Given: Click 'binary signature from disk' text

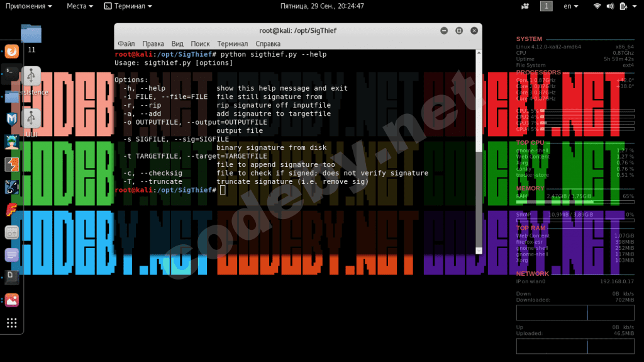Looking at the screenshot, I should [272, 148].
